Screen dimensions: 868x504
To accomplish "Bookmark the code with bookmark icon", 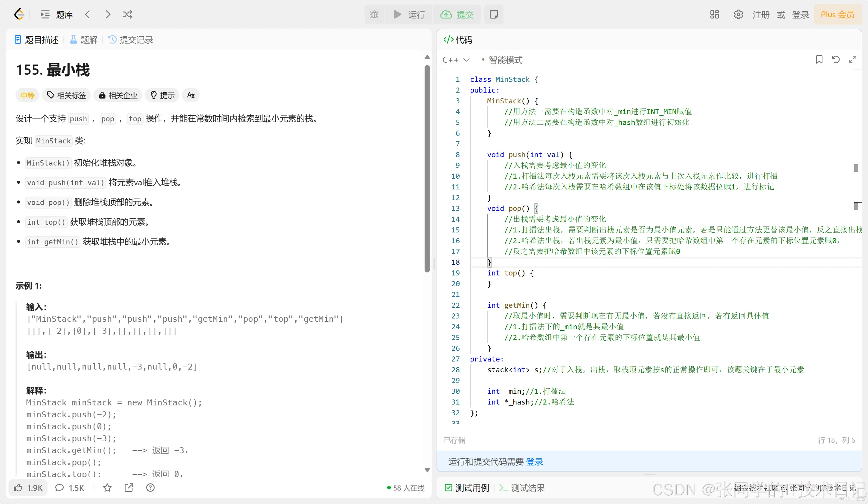I will pyautogui.click(x=819, y=59).
